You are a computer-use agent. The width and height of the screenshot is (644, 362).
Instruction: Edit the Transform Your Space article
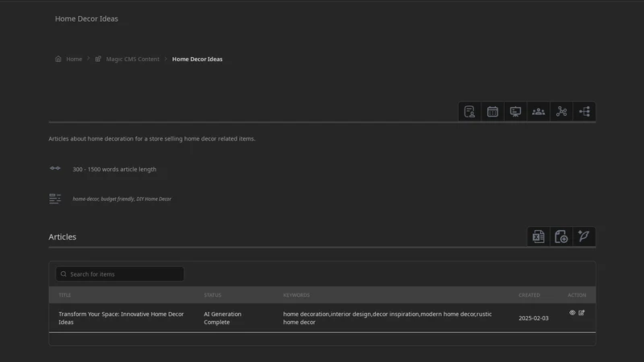click(x=581, y=313)
